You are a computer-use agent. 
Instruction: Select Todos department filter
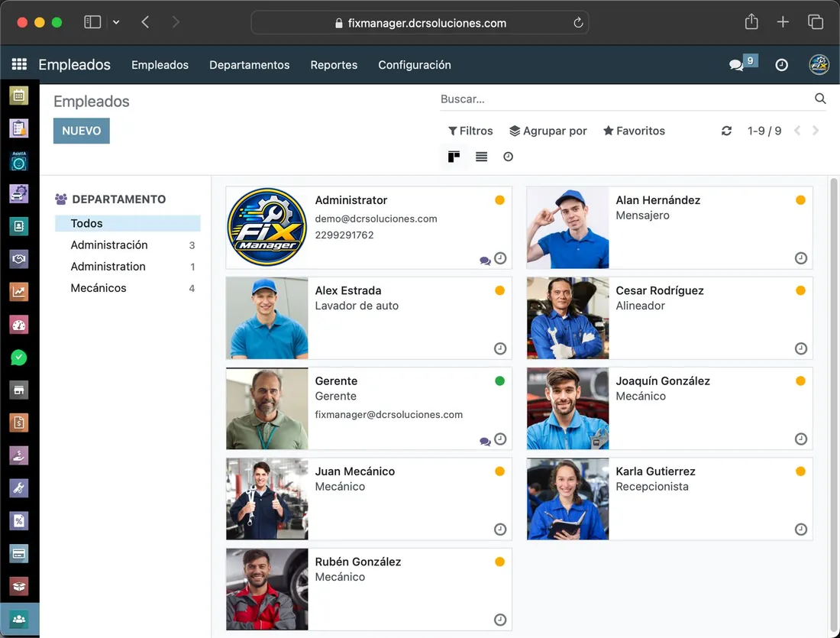[x=128, y=223]
